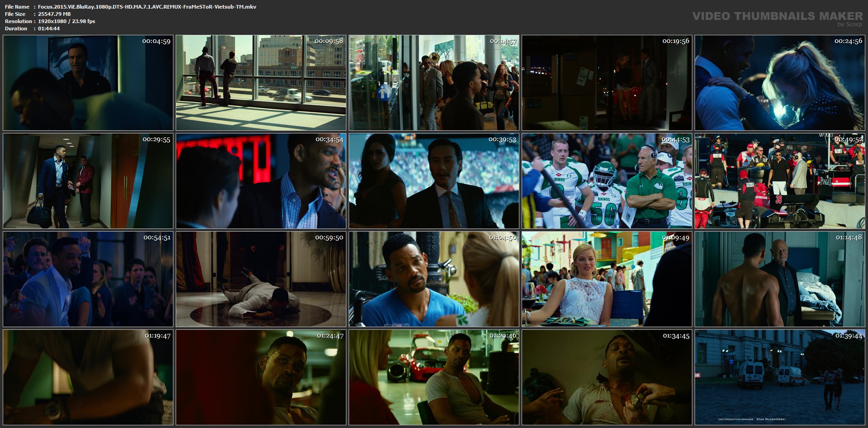
Task: Pick the party scene thumbnail at 00:54:51
Action: point(88,279)
